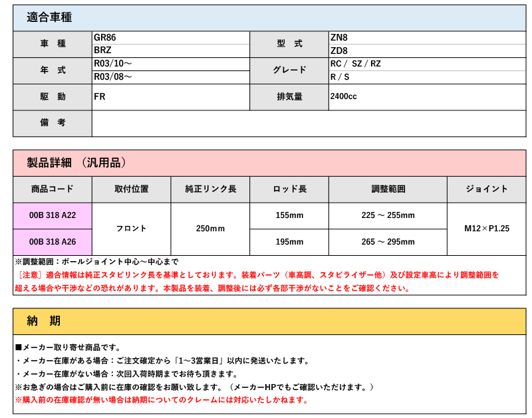Screen dimensions: 532x418
Task: Select grade text R / S
Action: 340,77
